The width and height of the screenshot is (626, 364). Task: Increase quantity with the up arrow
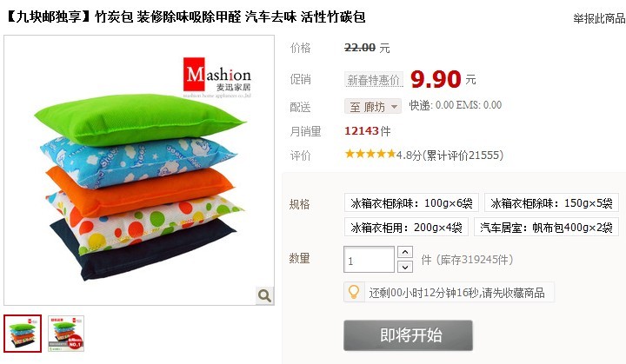(x=405, y=252)
